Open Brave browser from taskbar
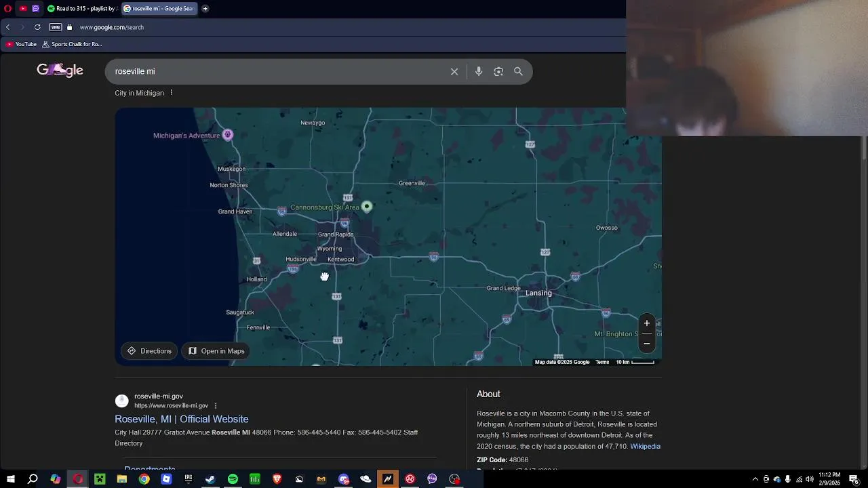 point(277,479)
